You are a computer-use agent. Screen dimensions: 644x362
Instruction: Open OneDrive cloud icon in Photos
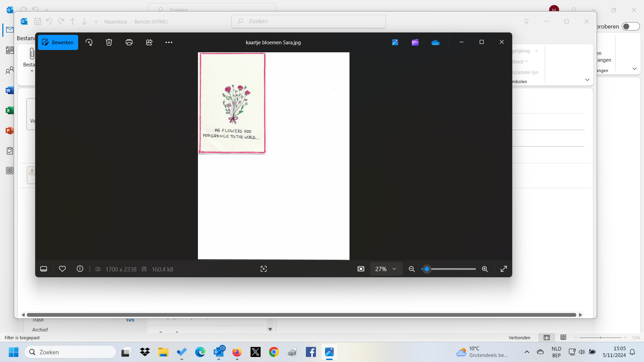[435, 42]
